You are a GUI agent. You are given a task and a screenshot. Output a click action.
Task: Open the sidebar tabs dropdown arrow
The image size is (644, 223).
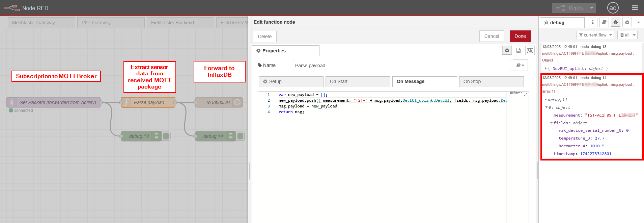click(x=638, y=23)
